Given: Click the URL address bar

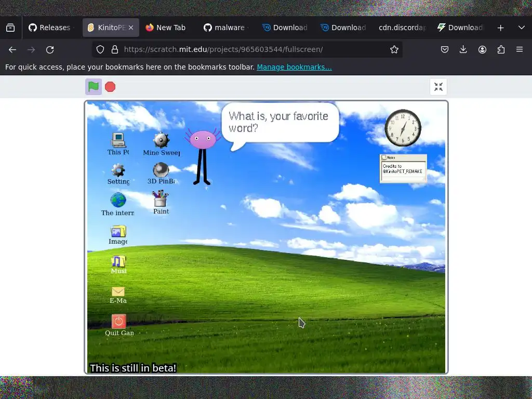Looking at the screenshot, I should 247,49.
